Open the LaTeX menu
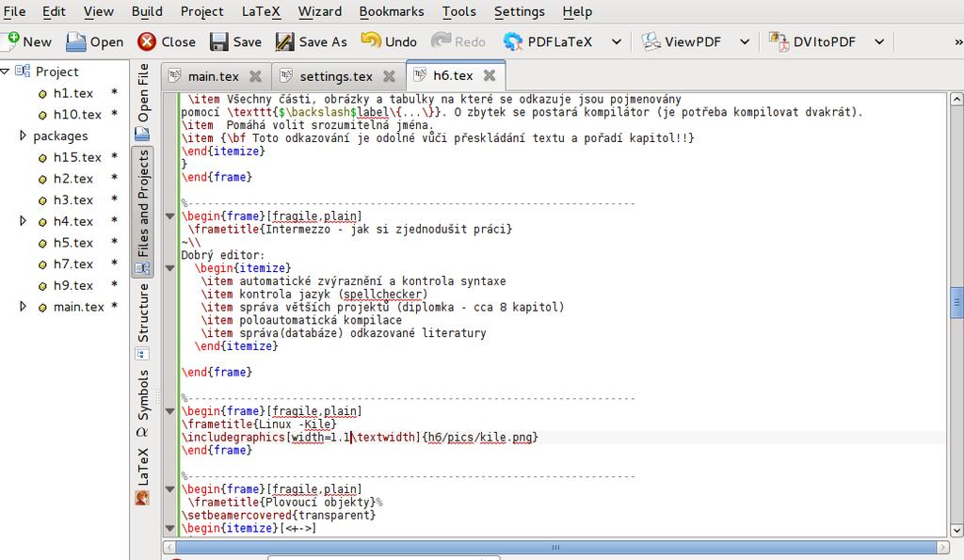Image resolution: width=964 pixels, height=560 pixels. tap(261, 11)
